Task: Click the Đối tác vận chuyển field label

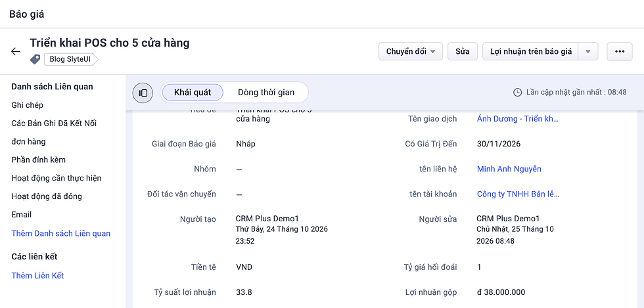Action: click(181, 194)
